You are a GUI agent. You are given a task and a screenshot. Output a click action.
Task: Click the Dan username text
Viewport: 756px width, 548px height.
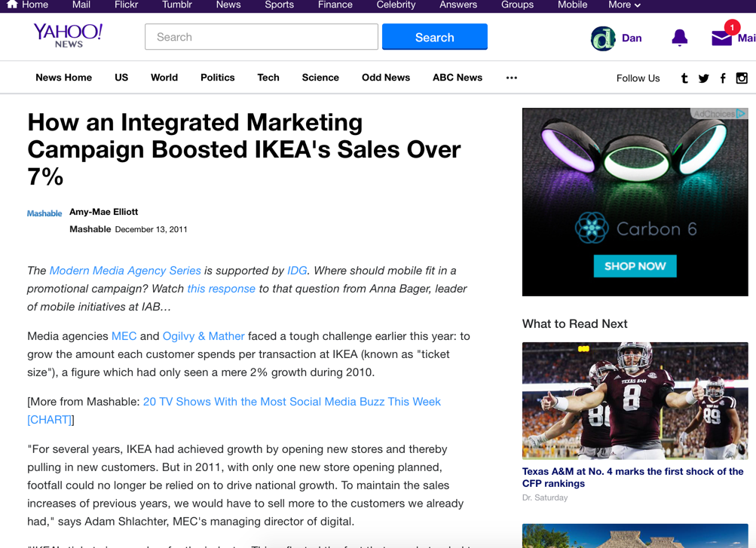click(632, 38)
